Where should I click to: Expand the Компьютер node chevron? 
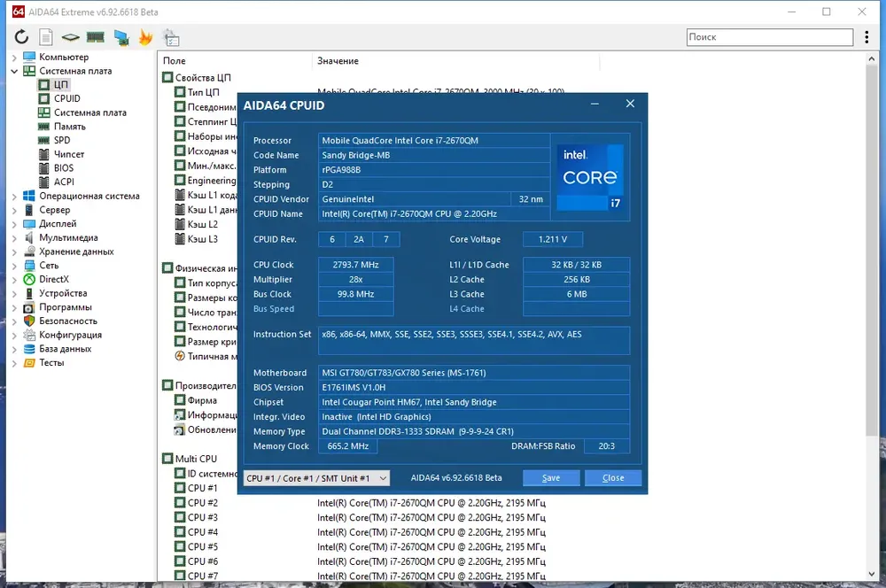[x=14, y=58]
